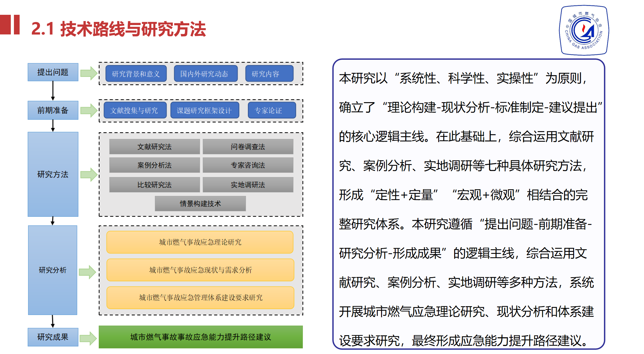Image resolution: width=644 pixels, height=354 pixels.
Task: Select the 前期准备 step box
Action: (53, 110)
